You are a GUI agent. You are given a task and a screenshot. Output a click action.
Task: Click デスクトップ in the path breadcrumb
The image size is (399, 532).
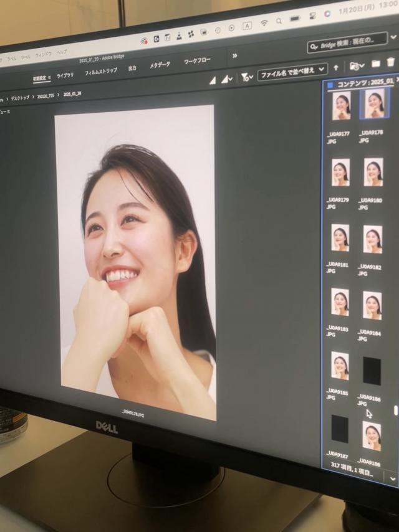coord(20,98)
